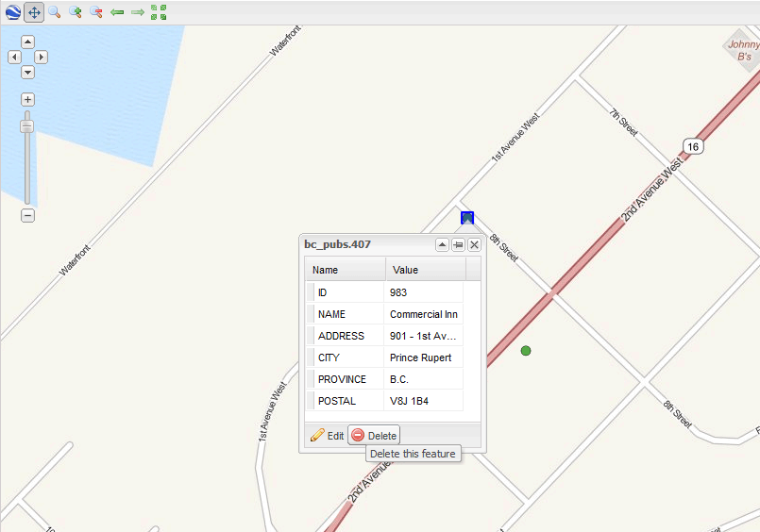The width and height of the screenshot is (760, 532).
Task: Click the zoom out magnifier icon
Action: click(96, 12)
